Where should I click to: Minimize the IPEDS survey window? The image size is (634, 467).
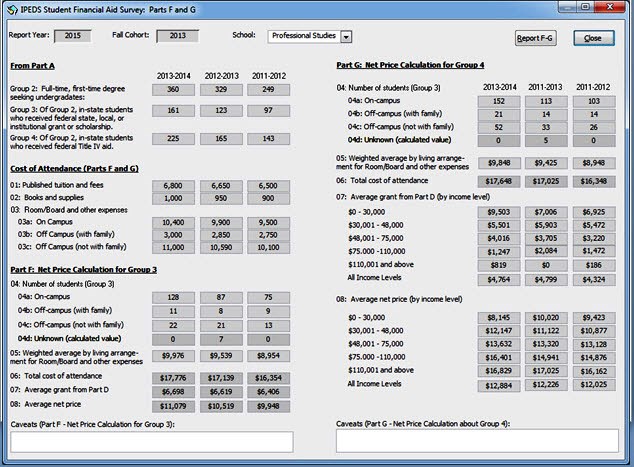click(x=568, y=7)
